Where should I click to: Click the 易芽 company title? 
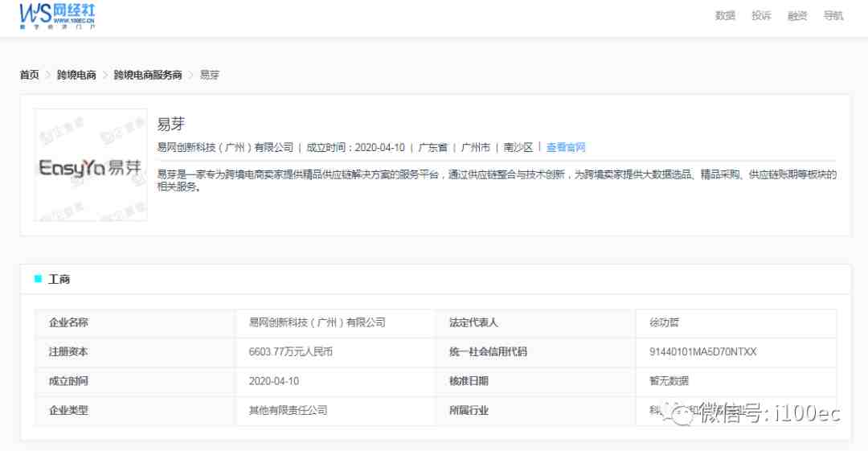click(170, 124)
